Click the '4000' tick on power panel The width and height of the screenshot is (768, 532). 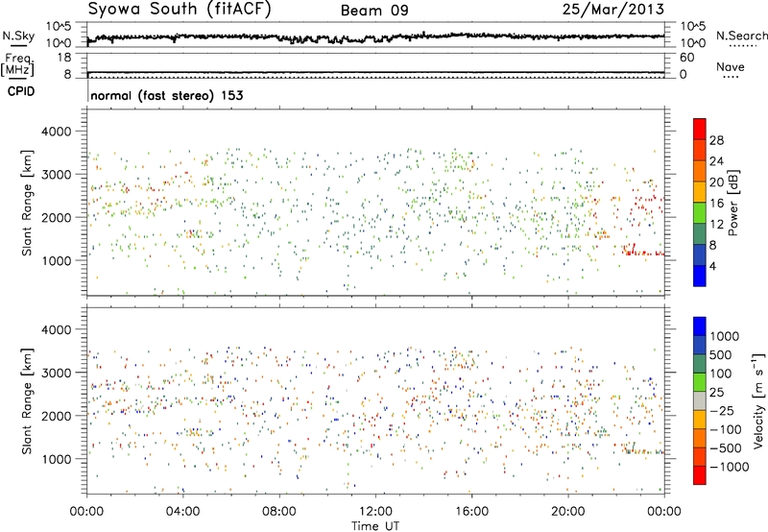tap(56, 132)
